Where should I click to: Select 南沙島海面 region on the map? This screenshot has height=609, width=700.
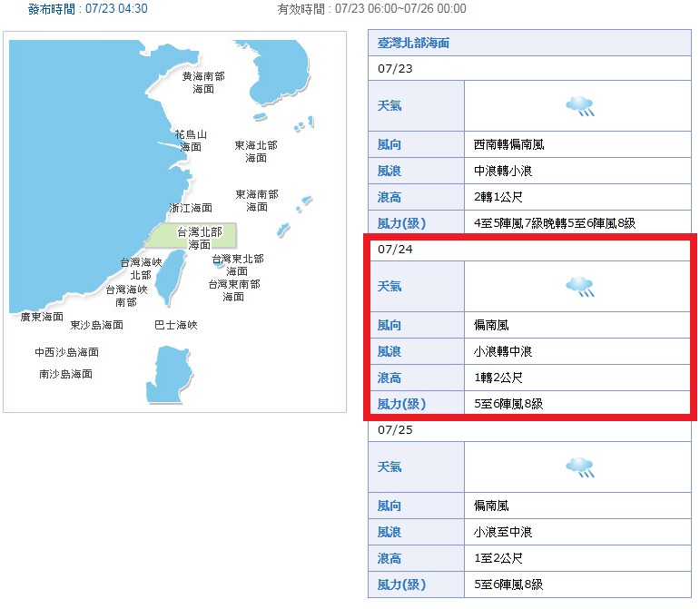coord(65,374)
